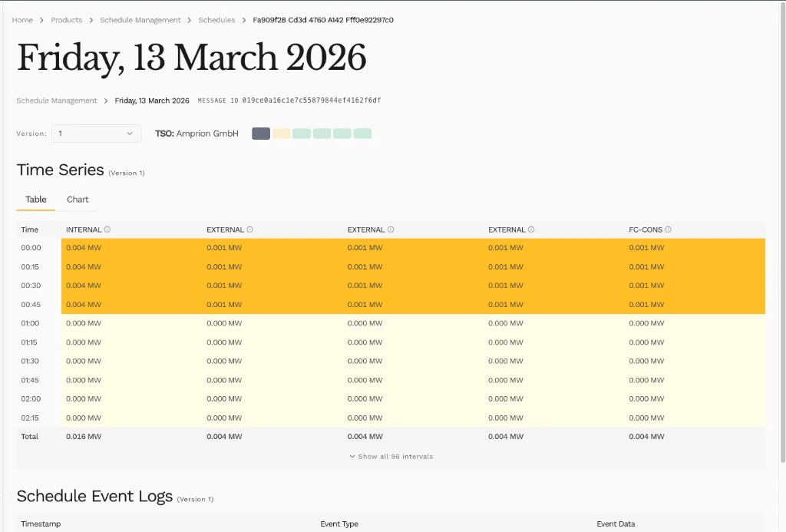Click the info icon beside INTERNAL column header
The width and height of the screenshot is (786, 532).
pos(107,229)
